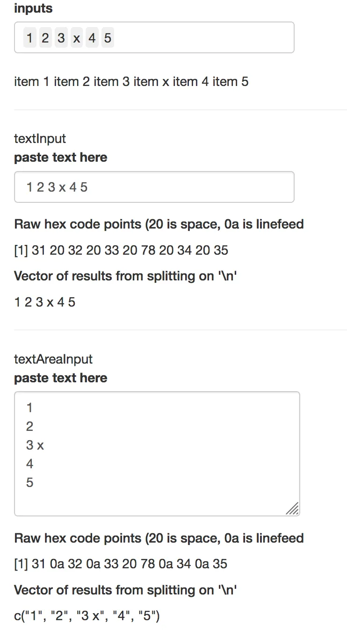Screen dimensions: 347x644
Task: Click hex output "31 20 32 20 33" line
Action: (x=121, y=250)
